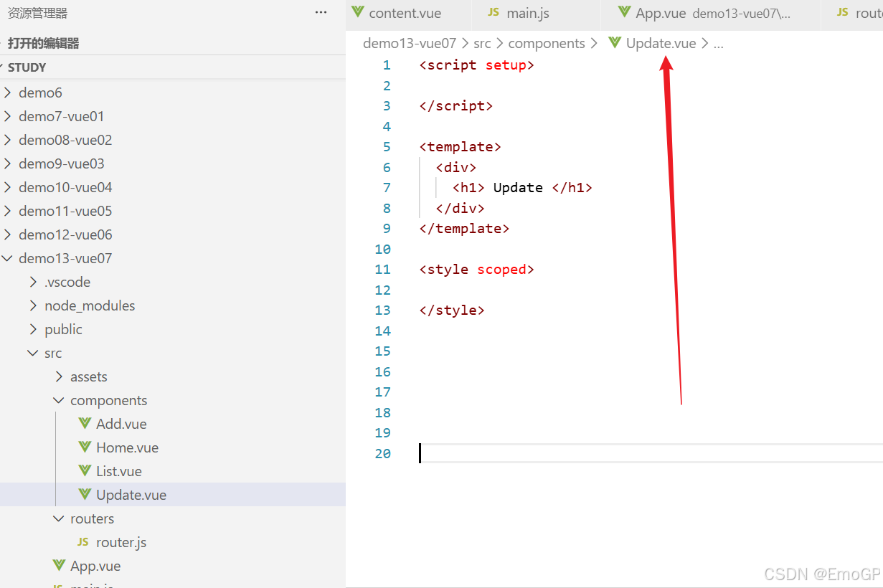883x588 pixels.
Task: Expand the demo10-vue04 folder
Action: [8, 187]
